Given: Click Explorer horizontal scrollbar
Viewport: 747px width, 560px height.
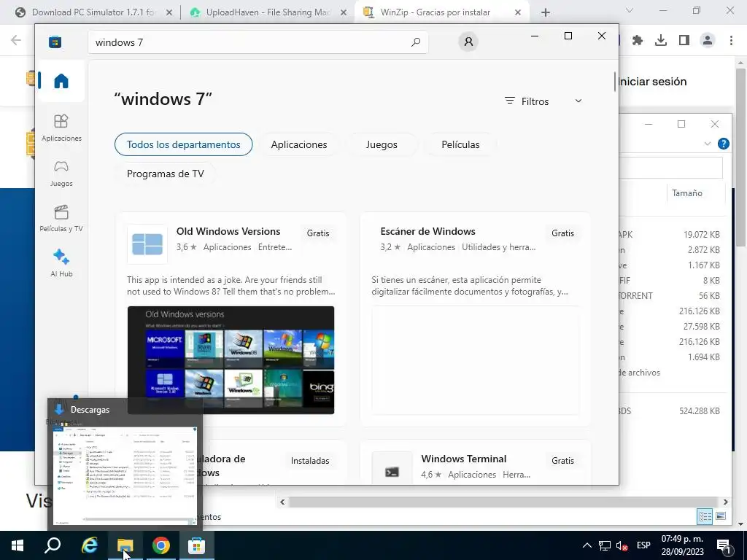Looking at the screenshot, I should (x=503, y=502).
